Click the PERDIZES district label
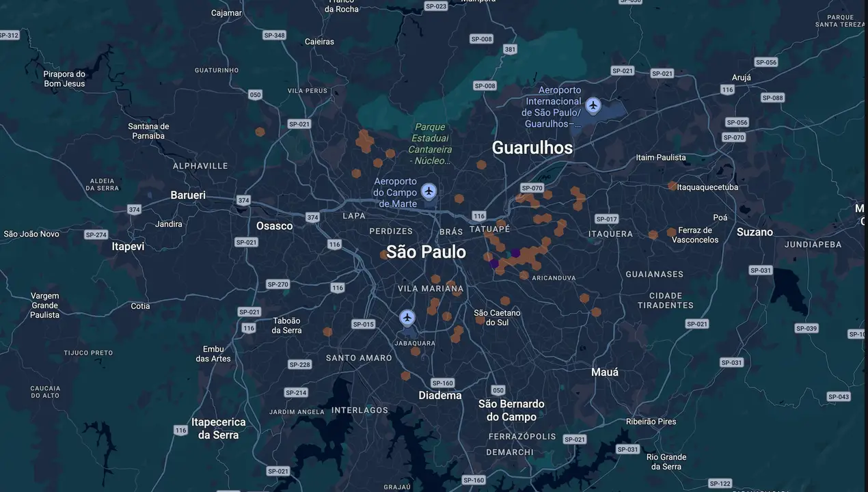Image resolution: width=868 pixels, height=492 pixels. (x=391, y=232)
